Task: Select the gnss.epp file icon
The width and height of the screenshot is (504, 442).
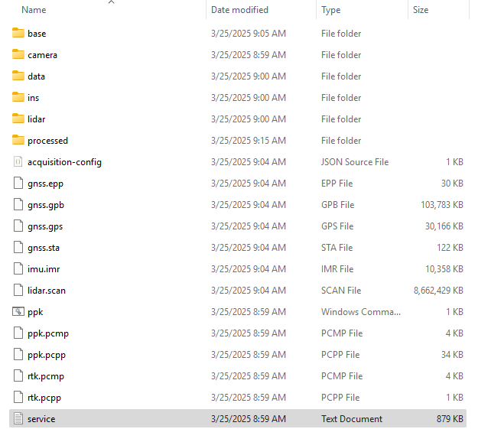Action: [x=18, y=184]
